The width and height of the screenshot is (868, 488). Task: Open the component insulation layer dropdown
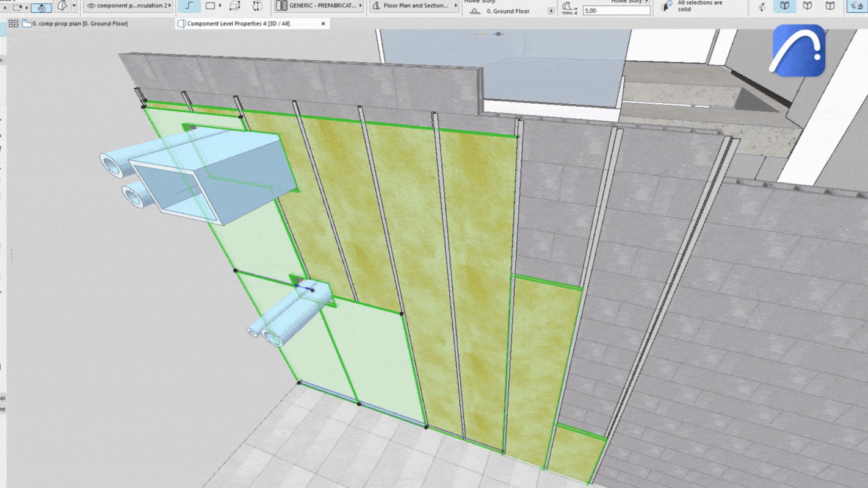point(128,5)
